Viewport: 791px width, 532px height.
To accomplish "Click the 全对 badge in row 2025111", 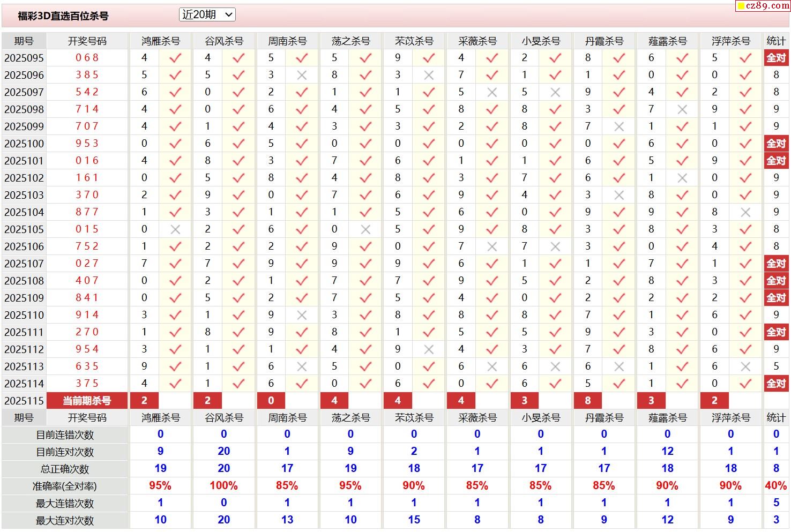I will [776, 332].
